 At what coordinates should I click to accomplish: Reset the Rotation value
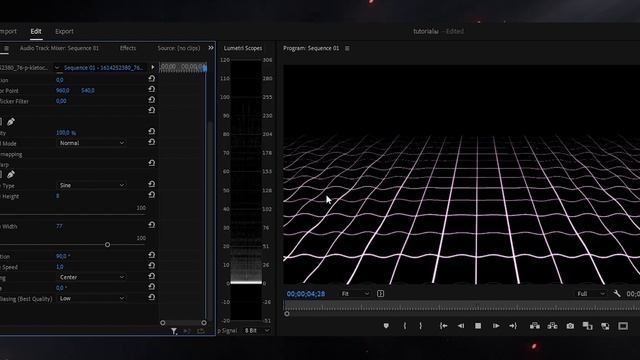click(x=151, y=79)
